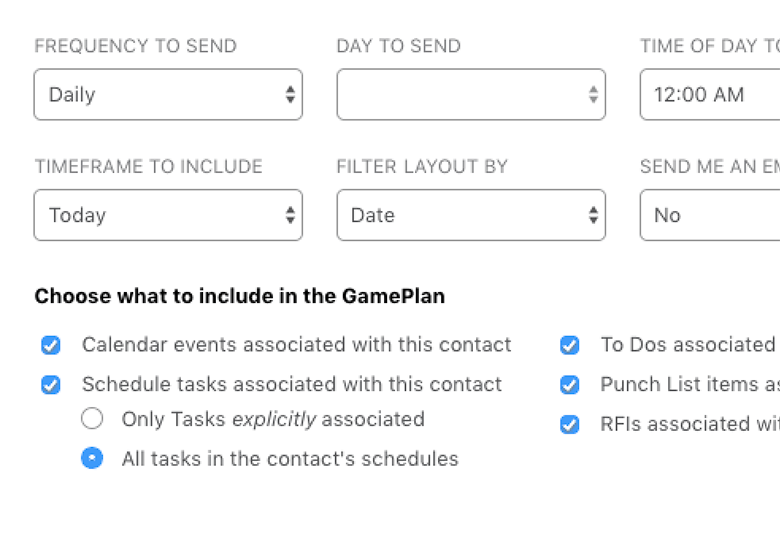Uncheck the Calendar events checkbox
This screenshot has width=780, height=534.
tap(51, 346)
